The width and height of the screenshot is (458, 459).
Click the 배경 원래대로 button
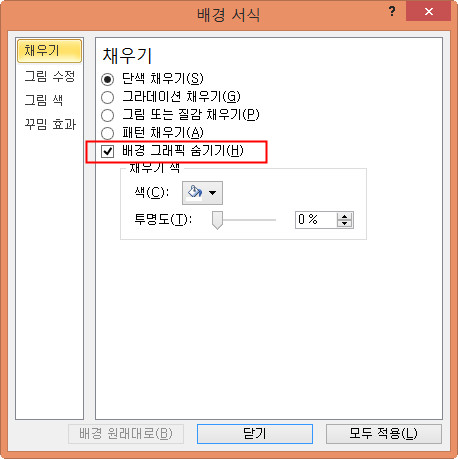[126, 434]
